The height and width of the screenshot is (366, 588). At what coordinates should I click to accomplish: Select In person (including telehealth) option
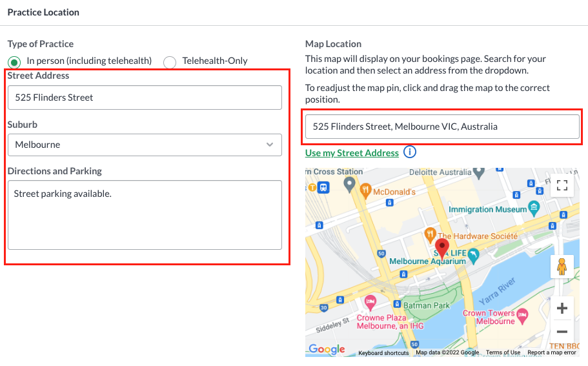pyautogui.click(x=14, y=61)
